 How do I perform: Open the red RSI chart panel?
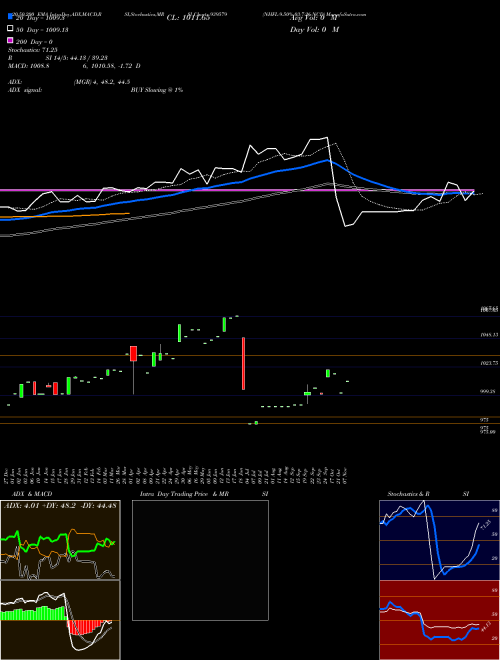click(x=439, y=620)
